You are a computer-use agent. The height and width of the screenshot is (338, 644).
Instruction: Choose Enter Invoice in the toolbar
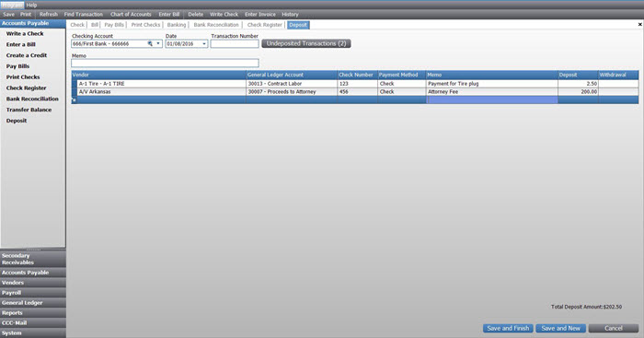click(x=260, y=14)
